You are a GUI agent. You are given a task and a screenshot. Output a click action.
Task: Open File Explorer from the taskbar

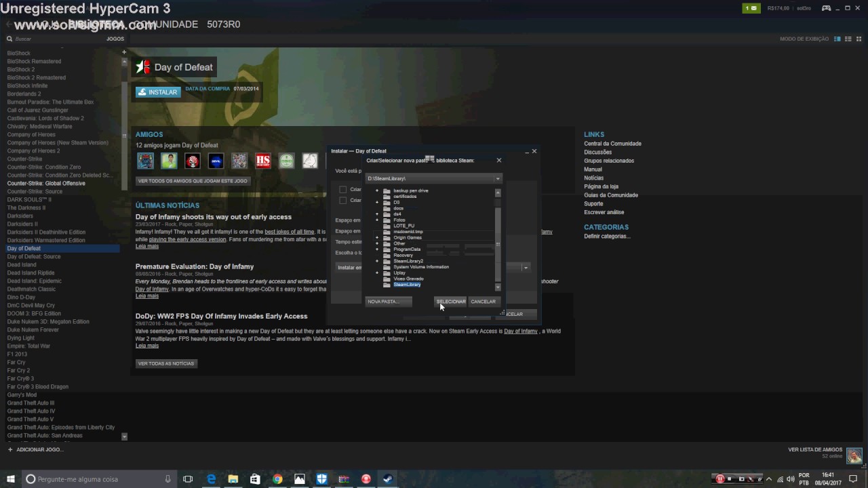[233, 479]
